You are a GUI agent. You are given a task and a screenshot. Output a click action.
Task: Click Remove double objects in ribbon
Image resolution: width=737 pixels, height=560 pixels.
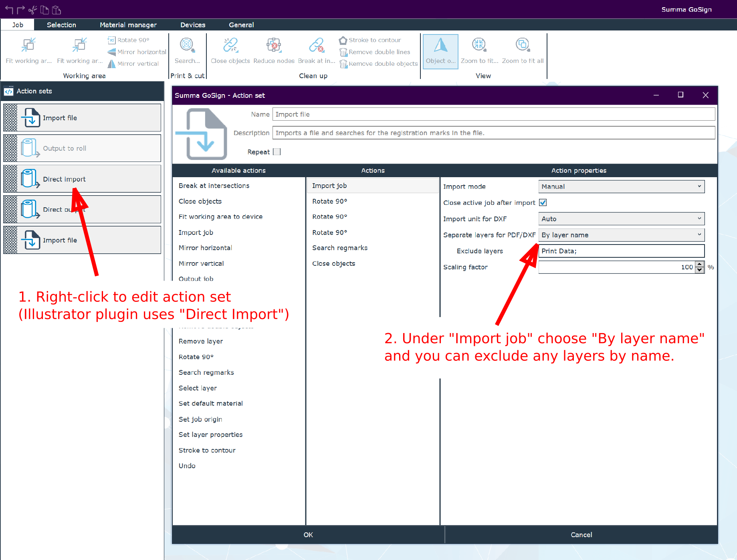(x=378, y=64)
